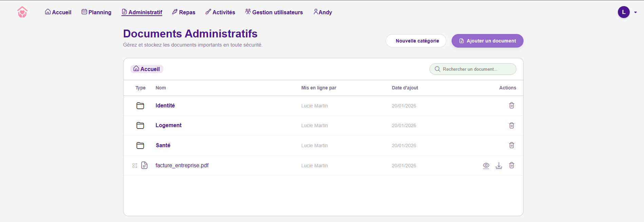This screenshot has width=644, height=222.
Task: Delete the Logement folder
Action: (511, 125)
